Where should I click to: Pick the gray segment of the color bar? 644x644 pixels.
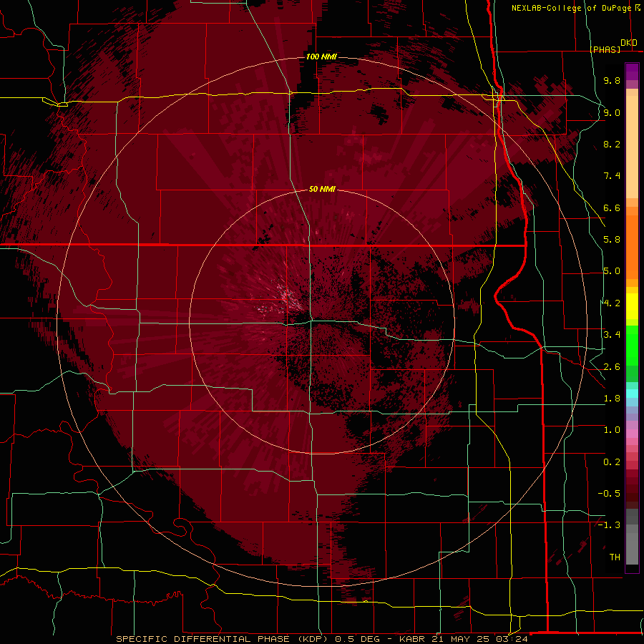[632, 536]
